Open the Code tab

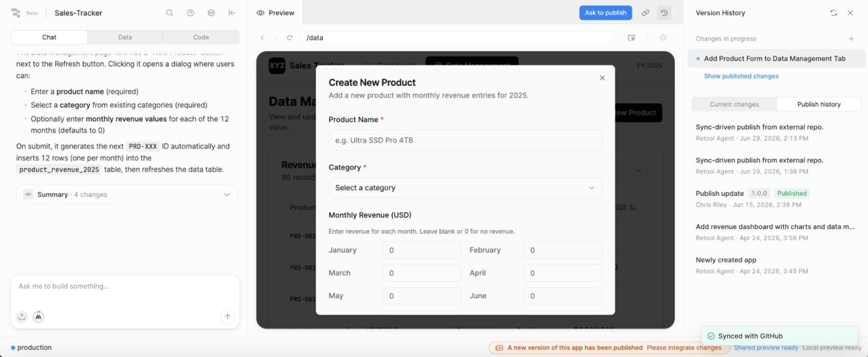[x=201, y=37]
